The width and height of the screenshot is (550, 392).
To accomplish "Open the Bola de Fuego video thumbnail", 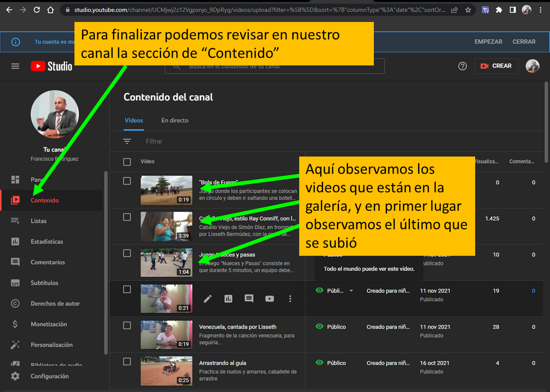I will 166,190.
